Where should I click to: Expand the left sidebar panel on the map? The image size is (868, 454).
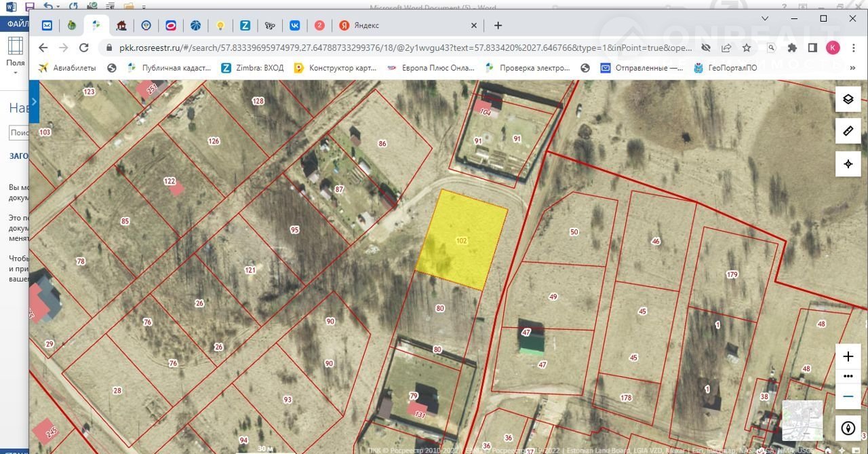34,100
